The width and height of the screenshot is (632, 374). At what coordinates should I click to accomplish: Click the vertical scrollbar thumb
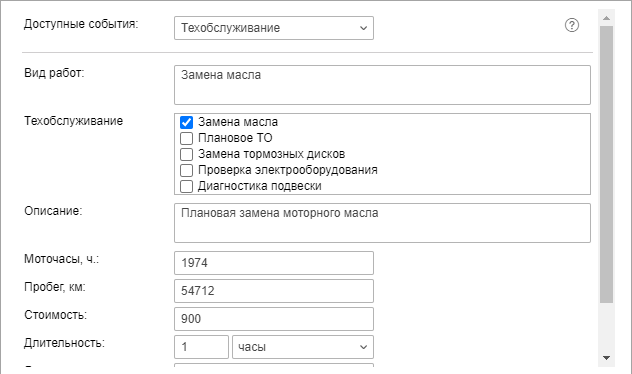coord(606,164)
